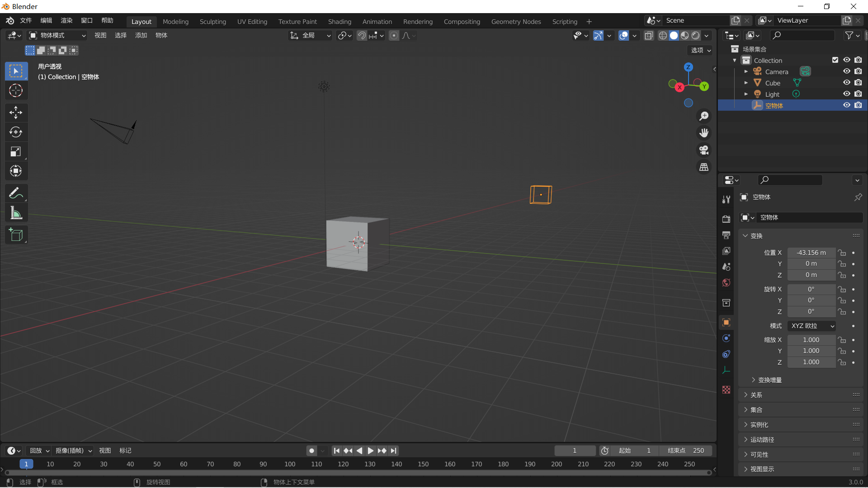Pick the Annotate tool
The width and height of the screenshot is (868, 488).
pyautogui.click(x=16, y=192)
